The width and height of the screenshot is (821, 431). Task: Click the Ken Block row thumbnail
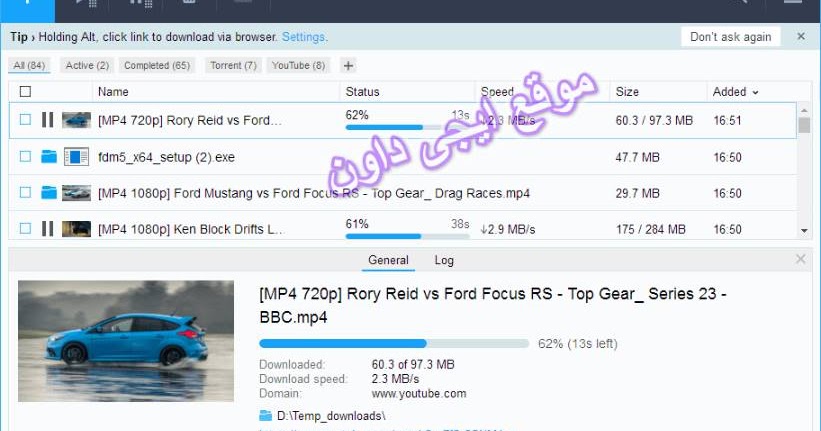click(76, 229)
